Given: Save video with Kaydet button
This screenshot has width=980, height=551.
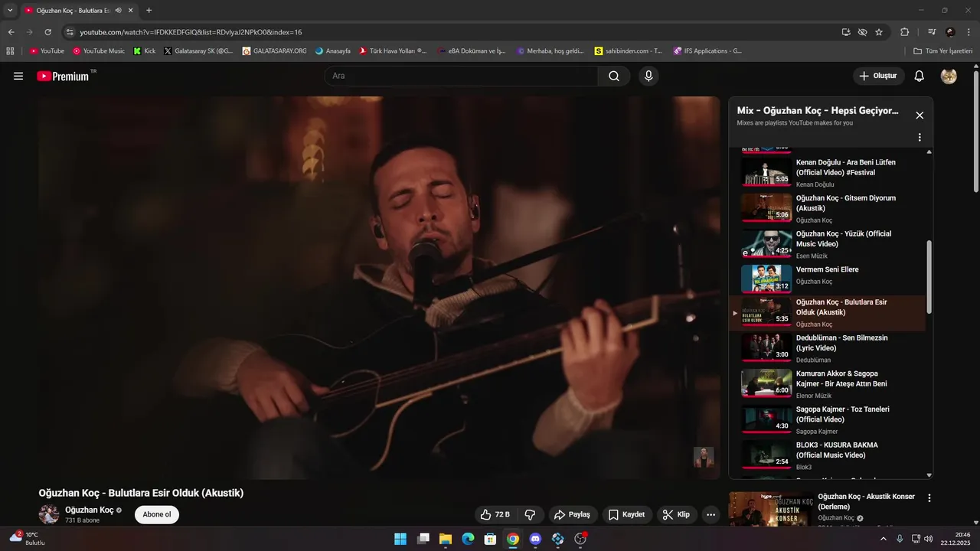Looking at the screenshot, I should point(626,514).
